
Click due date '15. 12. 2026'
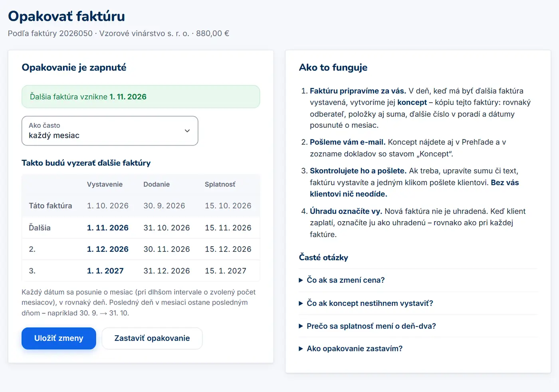[x=228, y=249]
